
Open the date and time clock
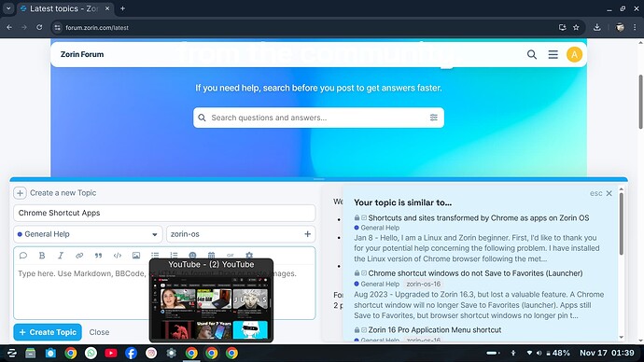[x=607, y=353]
